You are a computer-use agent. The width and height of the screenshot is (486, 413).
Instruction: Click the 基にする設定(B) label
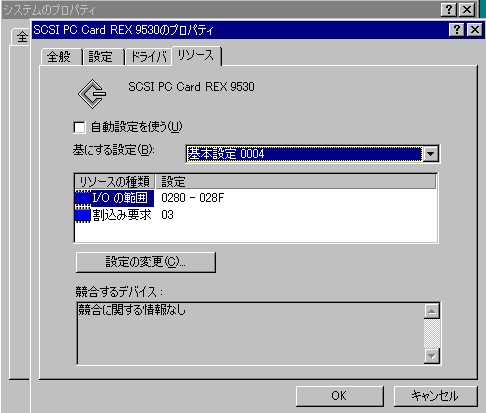coord(114,150)
